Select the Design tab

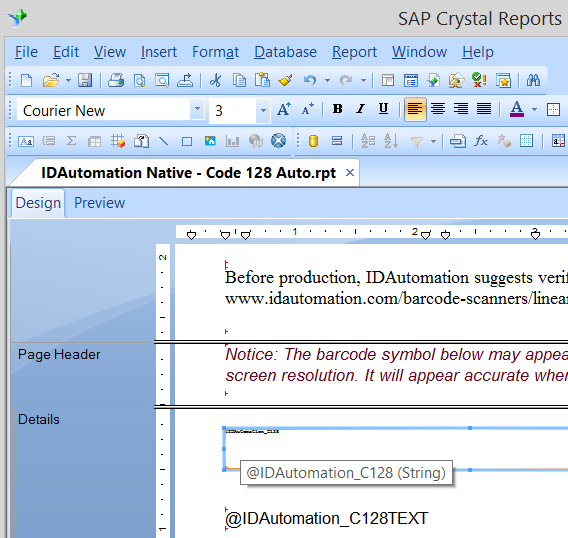coord(38,203)
